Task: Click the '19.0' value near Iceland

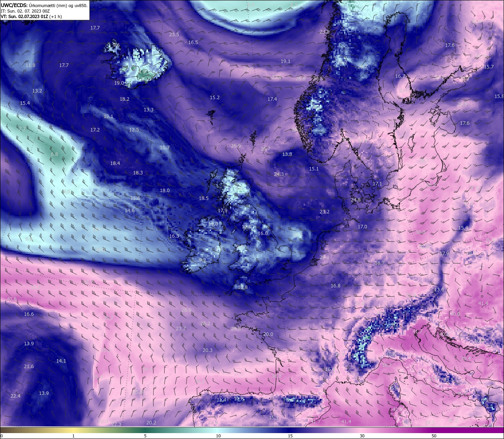Action: [119, 83]
